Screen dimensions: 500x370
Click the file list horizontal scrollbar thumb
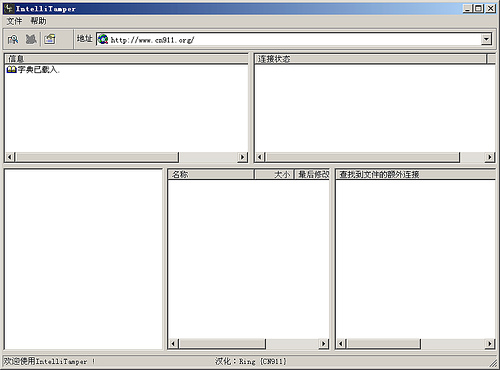coord(222,344)
